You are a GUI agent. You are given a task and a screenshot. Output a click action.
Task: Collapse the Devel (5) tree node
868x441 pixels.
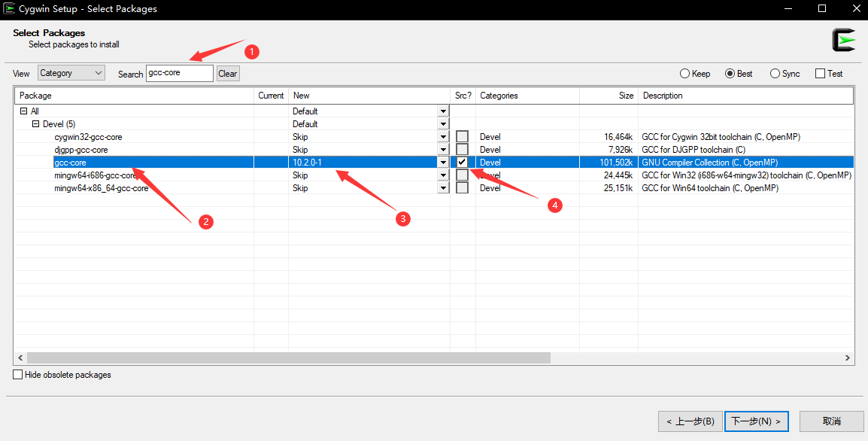click(36, 124)
